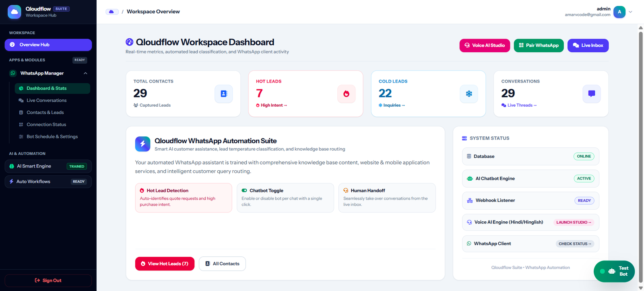Collapse the WhatsApp Manager section chevron
Viewport: 644px width, 291px height.
coord(85,73)
